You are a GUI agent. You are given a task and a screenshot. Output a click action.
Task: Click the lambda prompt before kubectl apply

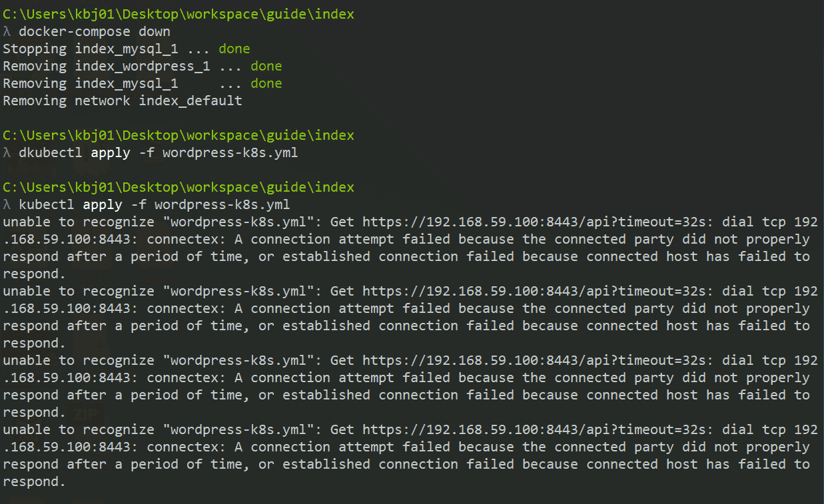[7, 204]
